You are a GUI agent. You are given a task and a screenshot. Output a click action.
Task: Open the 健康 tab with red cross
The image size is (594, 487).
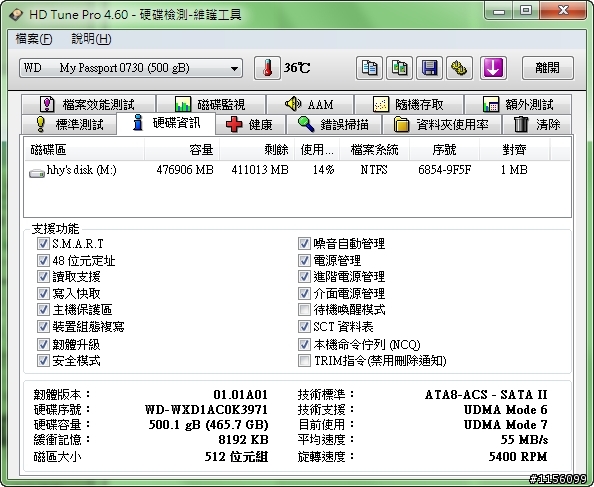point(250,125)
